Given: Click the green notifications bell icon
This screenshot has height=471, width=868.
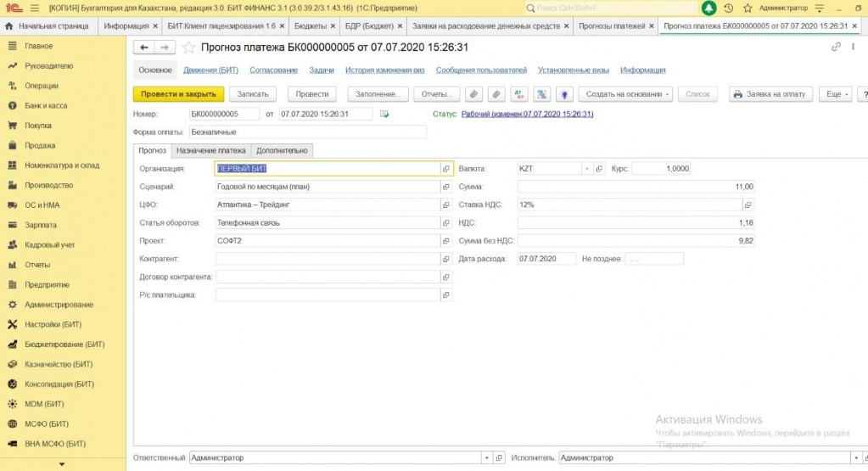Looking at the screenshot, I should click(708, 8).
